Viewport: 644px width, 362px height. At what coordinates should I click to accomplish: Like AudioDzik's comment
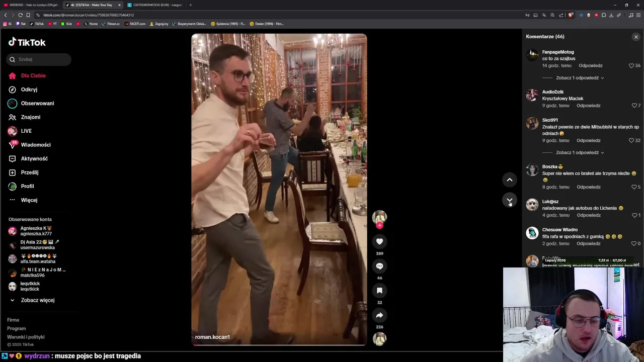[x=634, y=106]
